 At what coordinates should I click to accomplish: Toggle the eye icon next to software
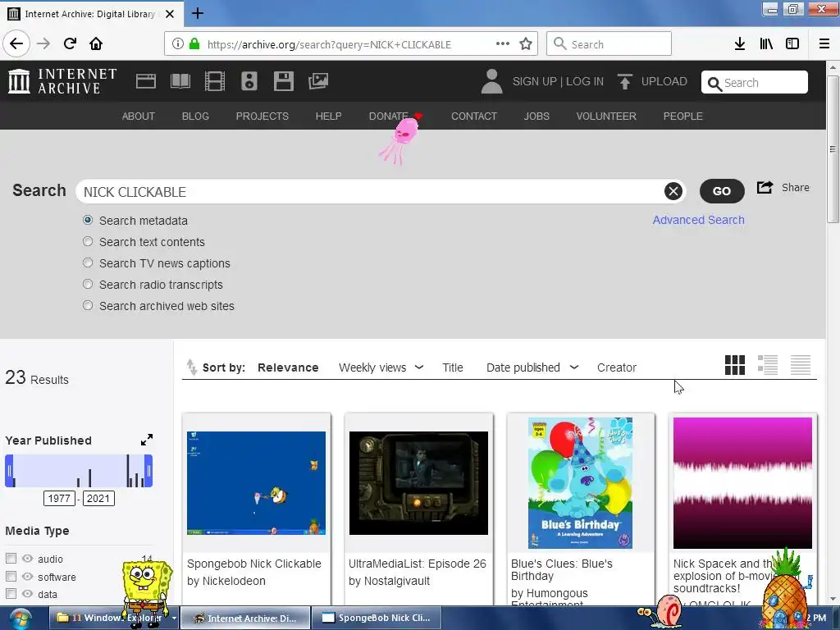tap(27, 577)
